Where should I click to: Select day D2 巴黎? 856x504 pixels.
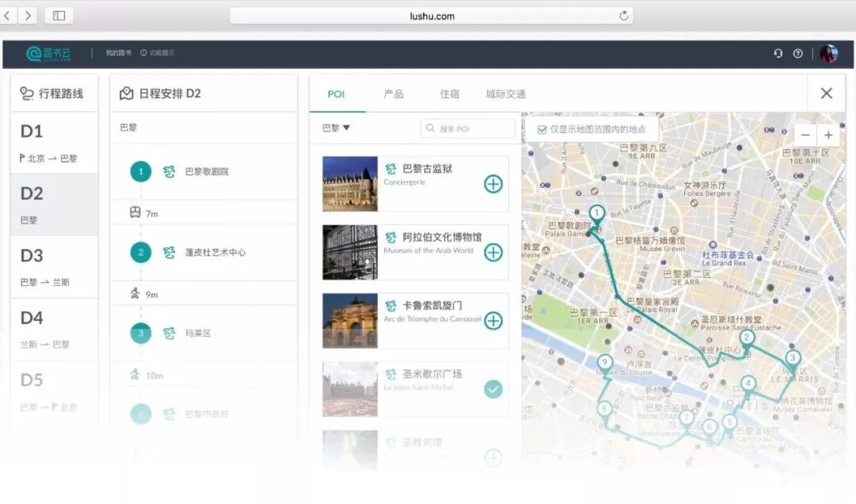pyautogui.click(x=54, y=204)
